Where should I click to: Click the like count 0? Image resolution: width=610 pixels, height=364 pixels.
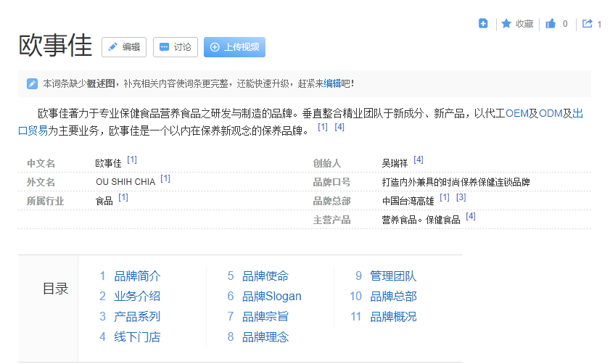coord(565,24)
